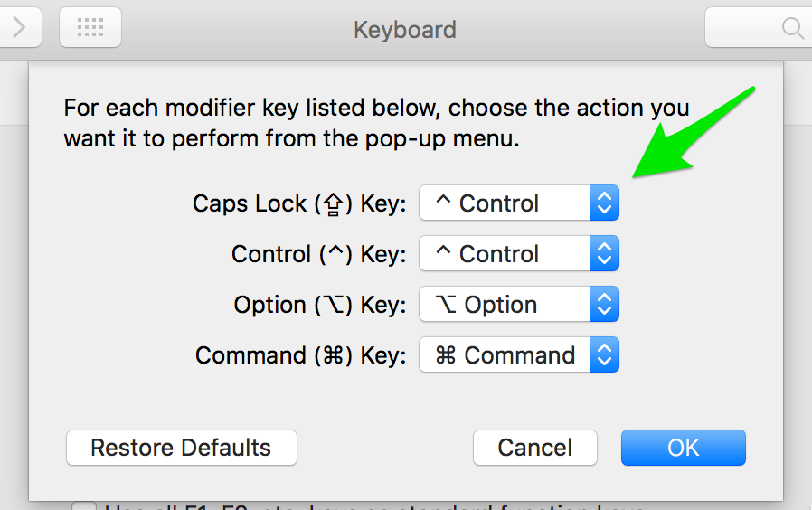The width and height of the screenshot is (812, 510).
Task: Click the forward navigation chevron button
Action: point(20,27)
